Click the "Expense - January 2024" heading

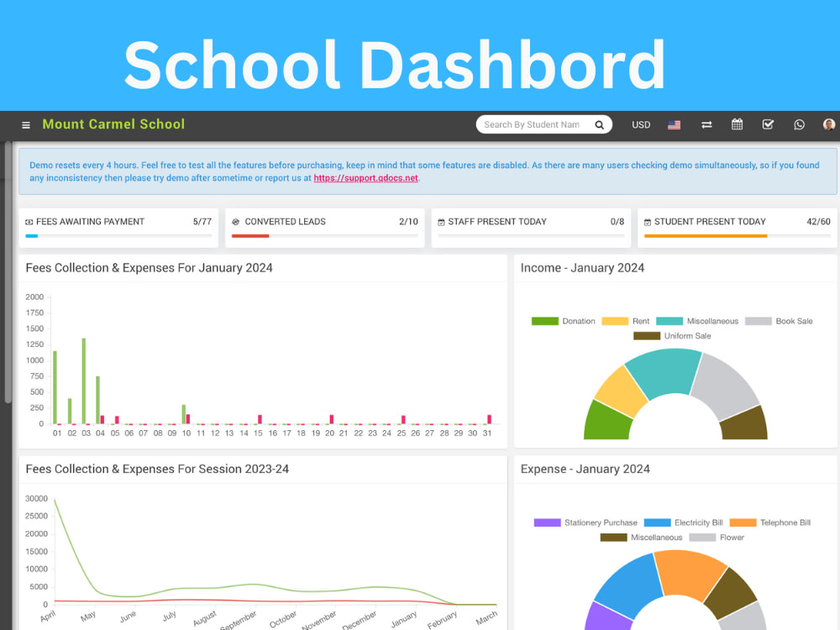coord(585,470)
